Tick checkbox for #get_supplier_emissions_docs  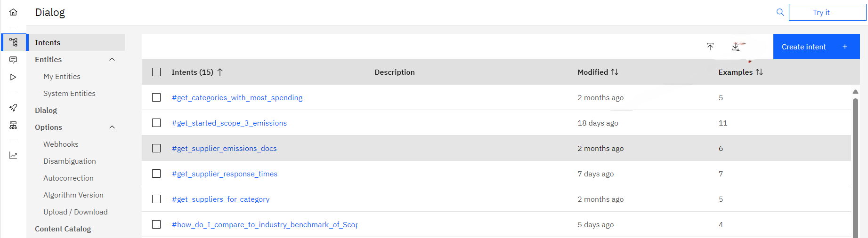[156, 148]
